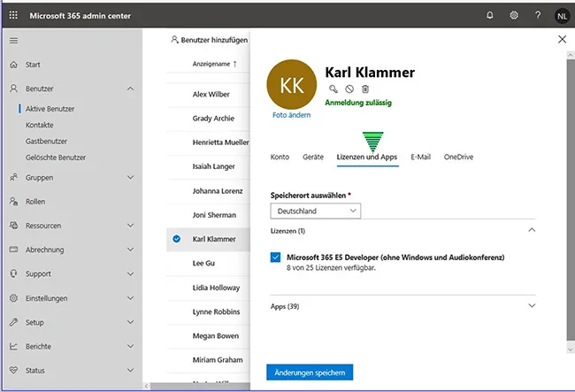The image size is (575, 392).
Task: Switch to the OneDrive tab
Action: tap(458, 157)
